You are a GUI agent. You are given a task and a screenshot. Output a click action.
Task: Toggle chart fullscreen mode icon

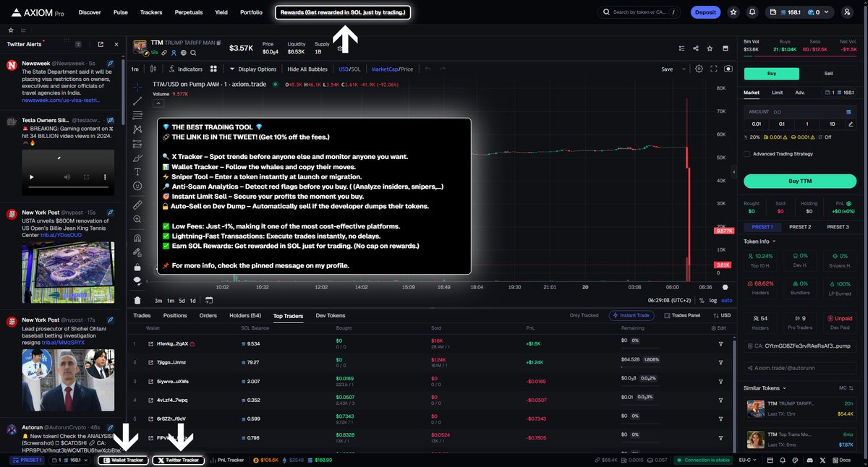[714, 69]
